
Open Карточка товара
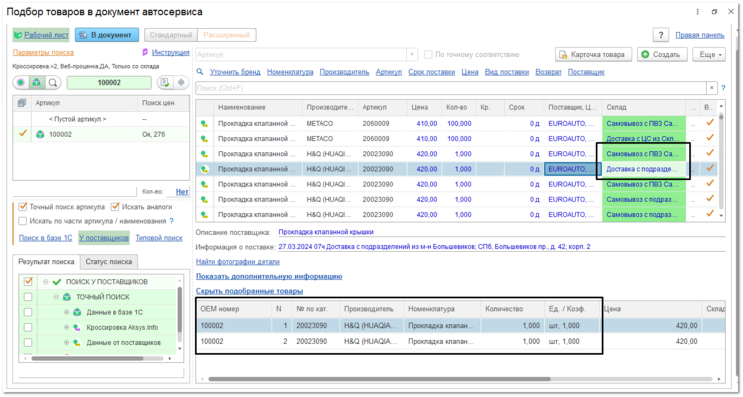(594, 54)
